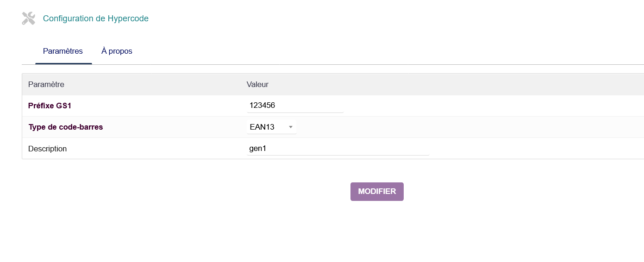Click the EAN13 selected value text
Image resolution: width=644 pixels, height=262 pixels.
[262, 127]
